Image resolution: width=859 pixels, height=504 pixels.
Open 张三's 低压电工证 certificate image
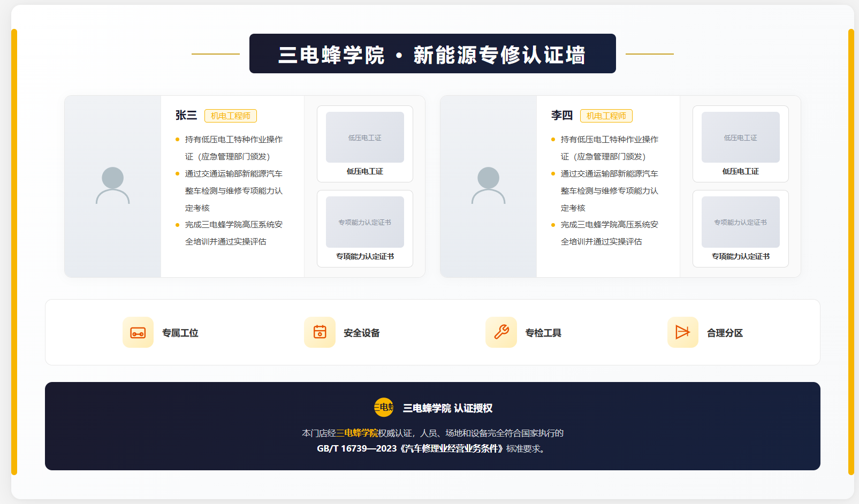[x=365, y=137]
